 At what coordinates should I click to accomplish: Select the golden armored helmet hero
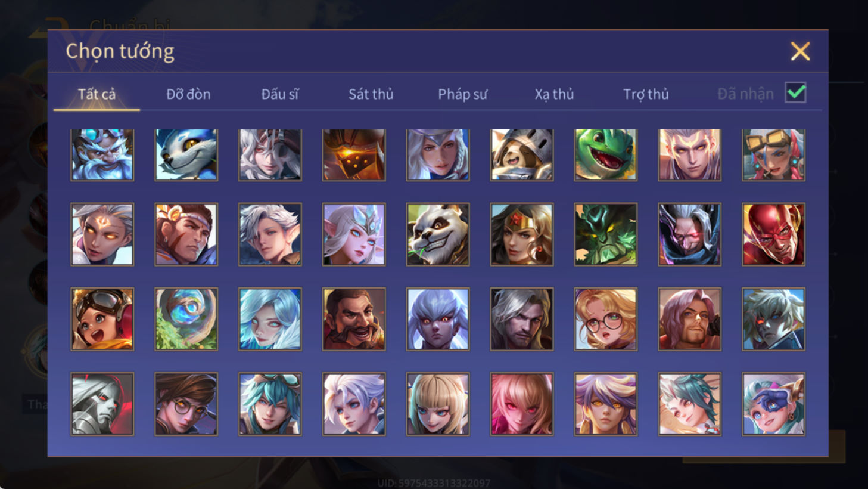pyautogui.click(x=354, y=154)
